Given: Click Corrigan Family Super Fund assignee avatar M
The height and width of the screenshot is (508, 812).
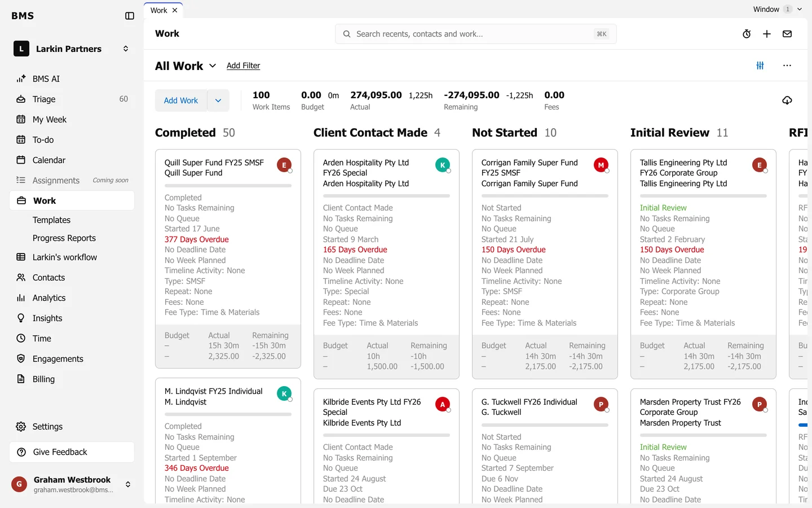Looking at the screenshot, I should click(x=601, y=165).
